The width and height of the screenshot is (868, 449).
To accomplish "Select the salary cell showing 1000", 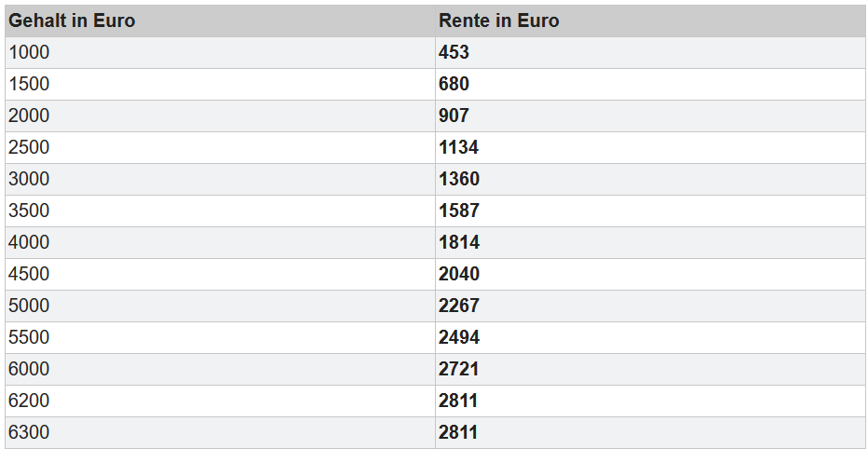I will click(x=29, y=52).
